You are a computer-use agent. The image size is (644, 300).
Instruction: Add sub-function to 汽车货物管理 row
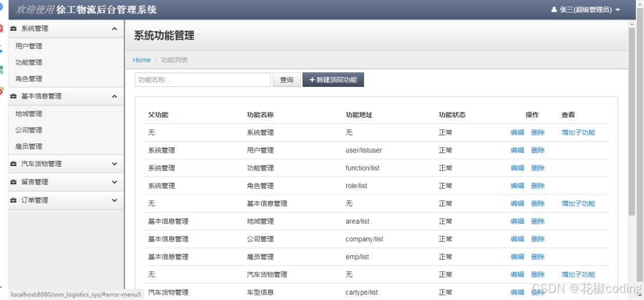[578, 274]
